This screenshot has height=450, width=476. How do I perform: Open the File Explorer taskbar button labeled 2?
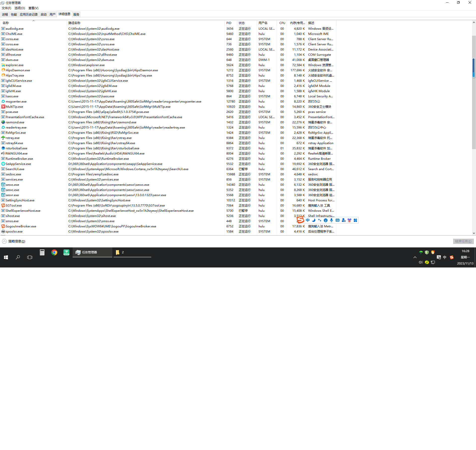point(132,252)
